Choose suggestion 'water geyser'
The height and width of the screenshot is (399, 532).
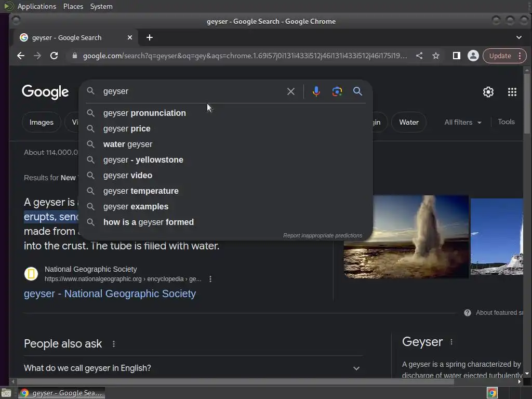(x=225, y=144)
